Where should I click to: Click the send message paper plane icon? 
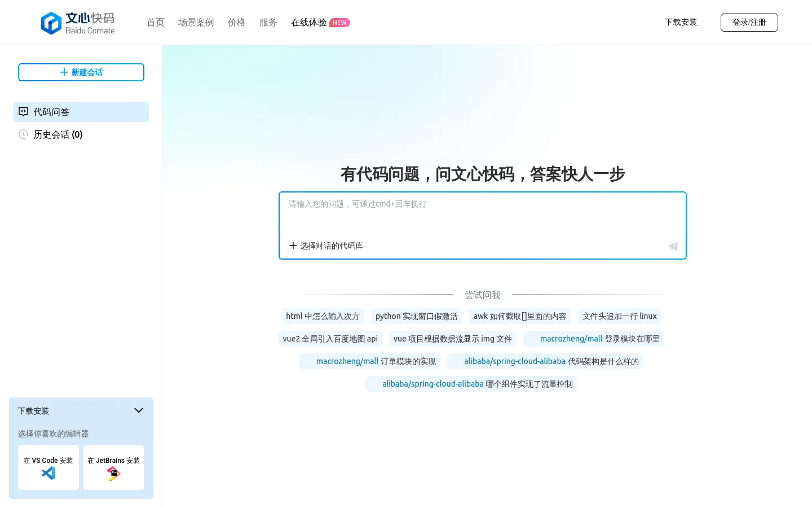pos(673,246)
